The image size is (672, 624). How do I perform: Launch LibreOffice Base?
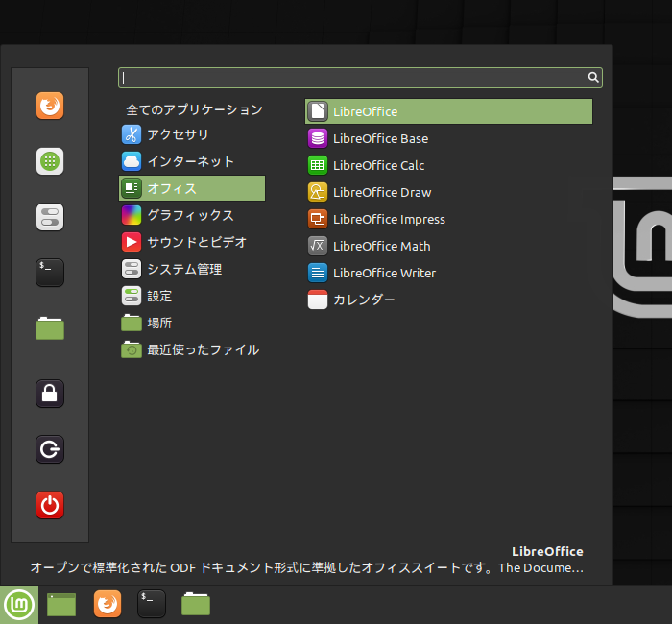pyautogui.click(x=448, y=138)
